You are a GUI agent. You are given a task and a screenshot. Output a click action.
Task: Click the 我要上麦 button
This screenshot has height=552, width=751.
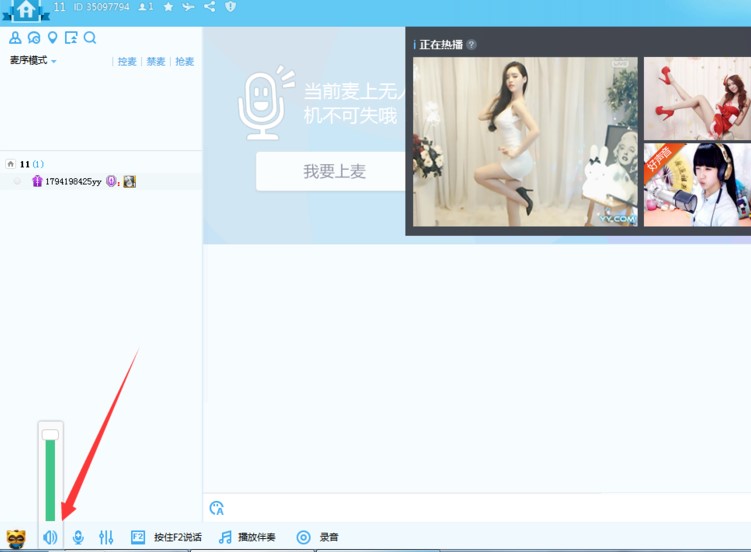(x=330, y=171)
